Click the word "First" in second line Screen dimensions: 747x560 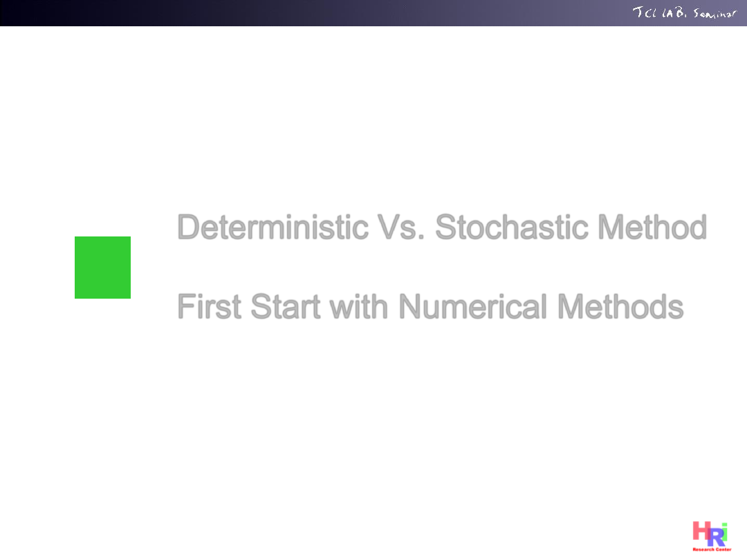[x=210, y=306]
